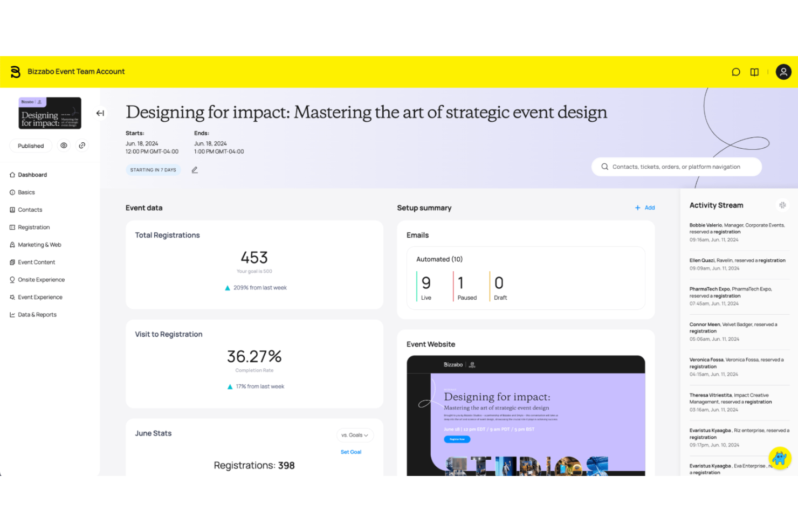Toggle the Onsite Experience section
Viewport: 798px width, 532px height.
point(41,279)
